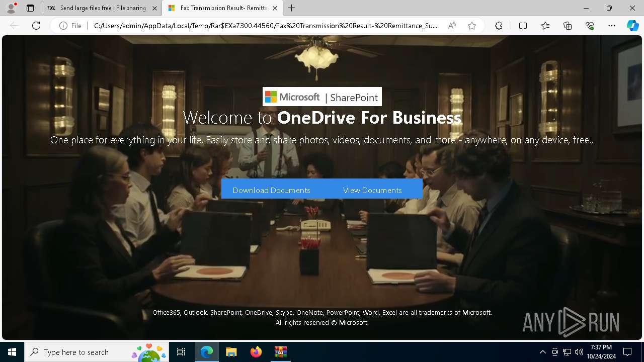644x362 pixels.
Task: Click the Welcome to OneDrive For Business heading
Action: point(322,118)
